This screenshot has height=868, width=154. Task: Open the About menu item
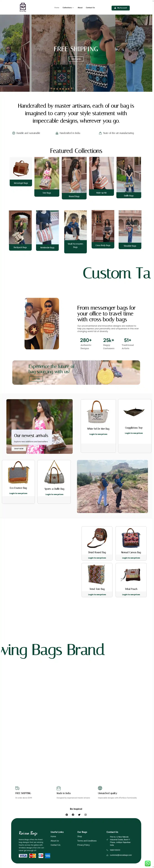(x=80, y=7)
